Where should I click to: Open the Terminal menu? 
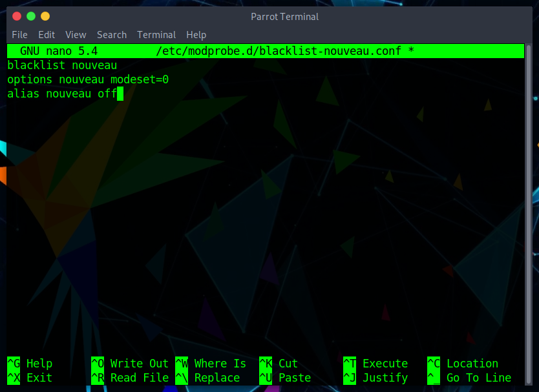pyautogui.click(x=156, y=35)
